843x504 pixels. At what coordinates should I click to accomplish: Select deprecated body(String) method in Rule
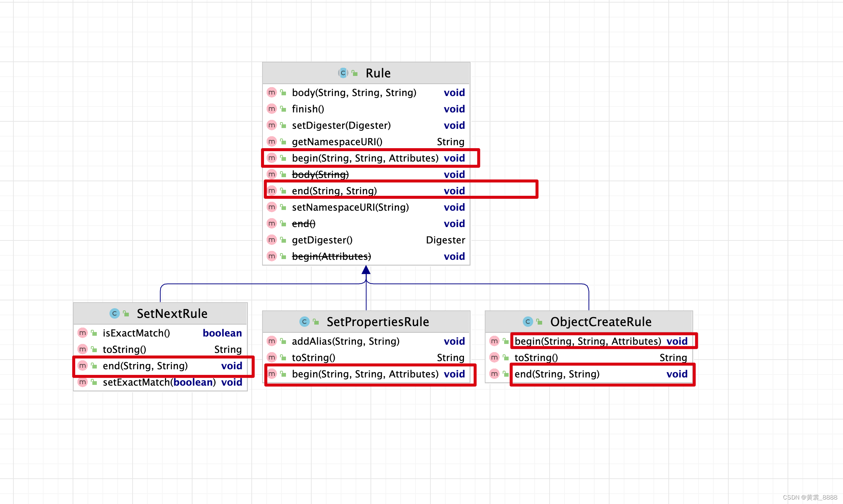coord(366,174)
